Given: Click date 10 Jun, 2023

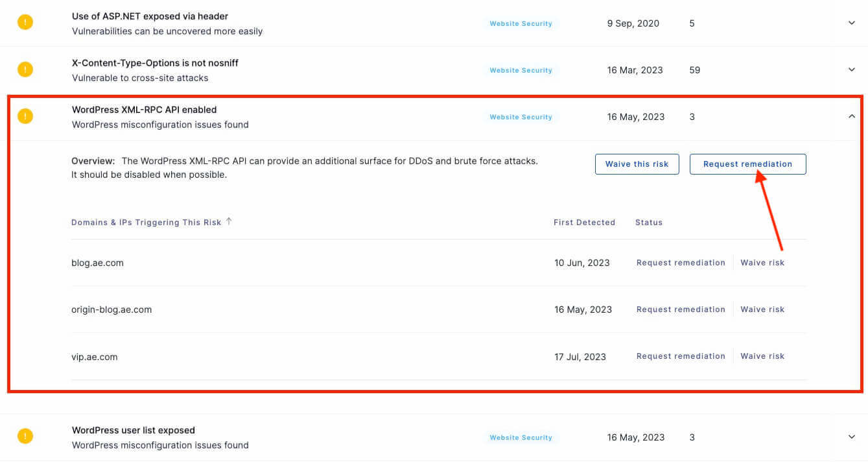Looking at the screenshot, I should 582,263.
